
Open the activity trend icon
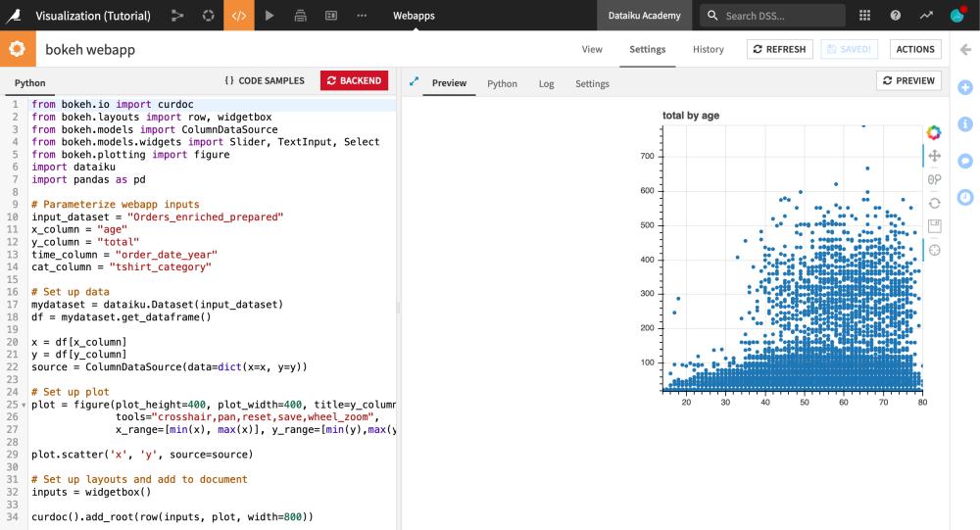pyautogui.click(x=926, y=16)
